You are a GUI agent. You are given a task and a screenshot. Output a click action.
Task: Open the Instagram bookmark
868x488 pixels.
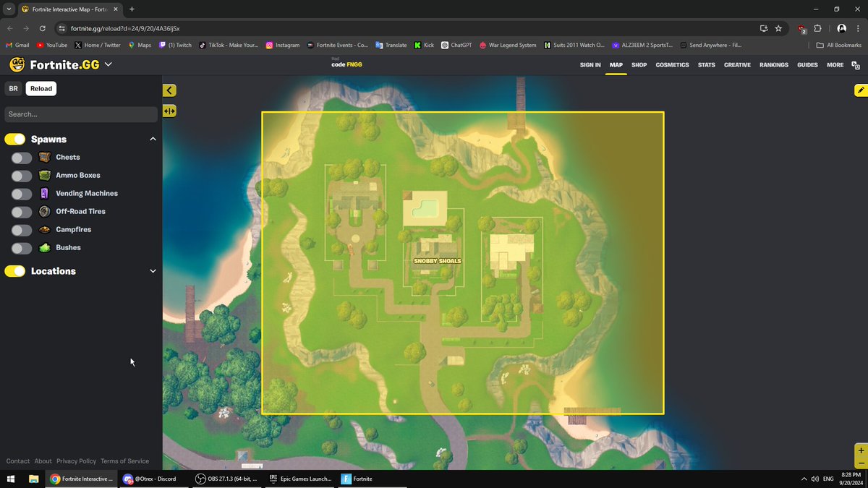coord(283,45)
